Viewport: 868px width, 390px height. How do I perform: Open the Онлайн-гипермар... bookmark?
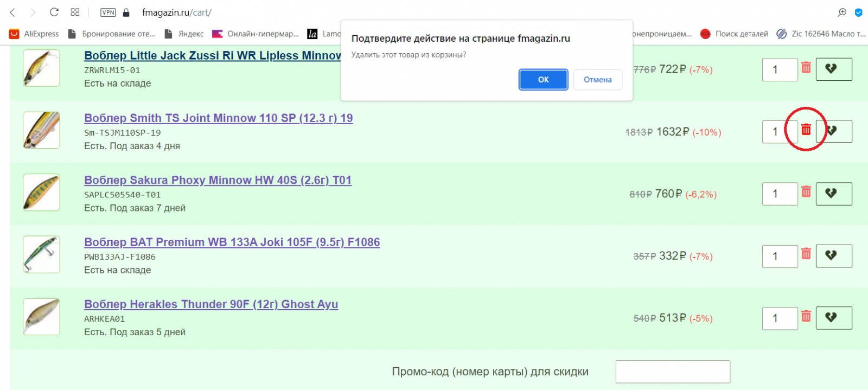pos(256,34)
